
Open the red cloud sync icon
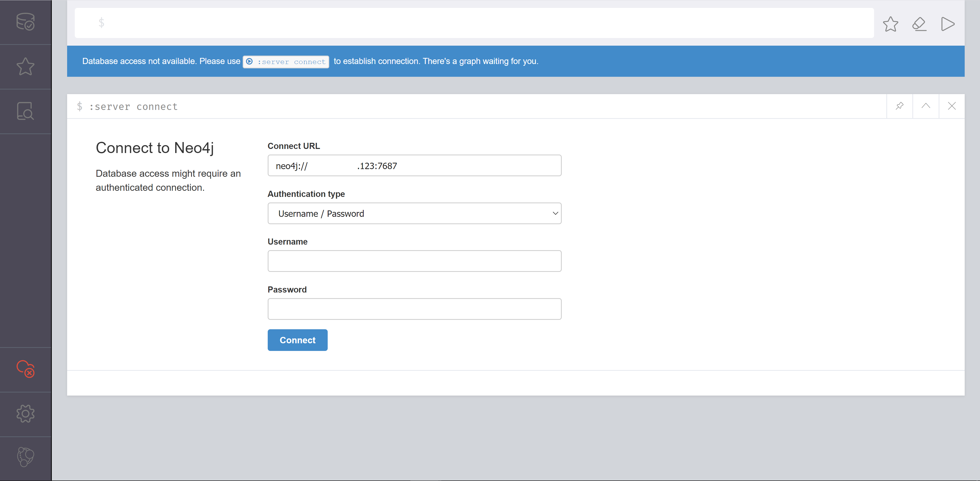pos(26,369)
